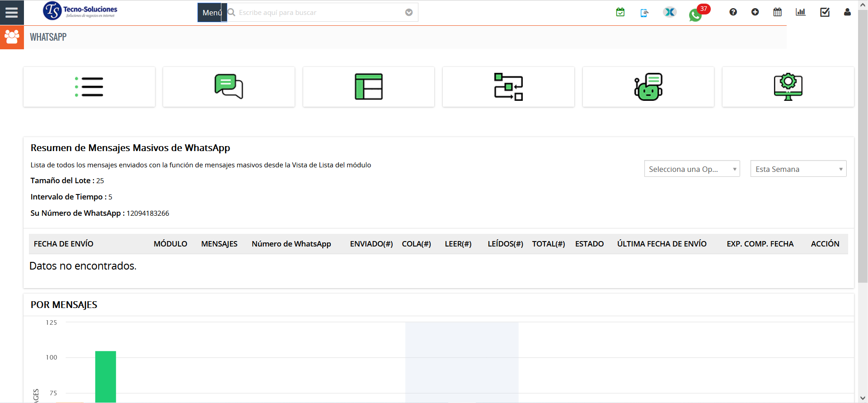Open the WhatsApp settings monitor gear tile
This screenshot has width=868, height=403.
point(788,87)
